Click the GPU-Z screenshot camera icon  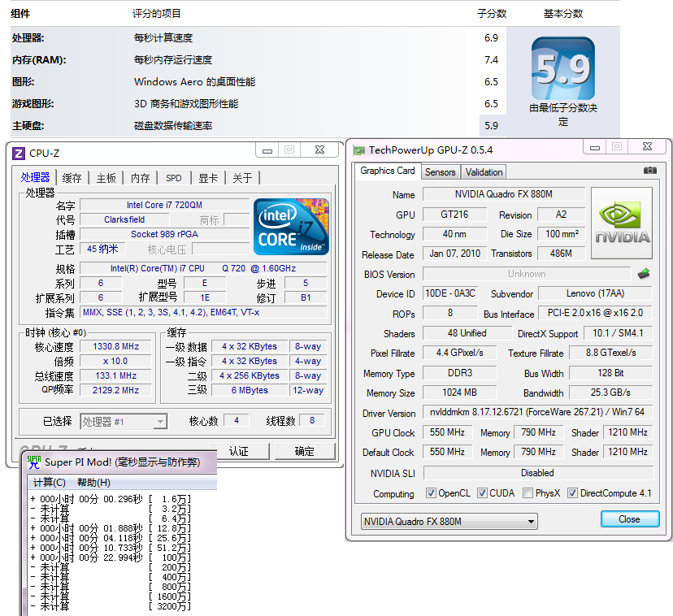click(649, 171)
